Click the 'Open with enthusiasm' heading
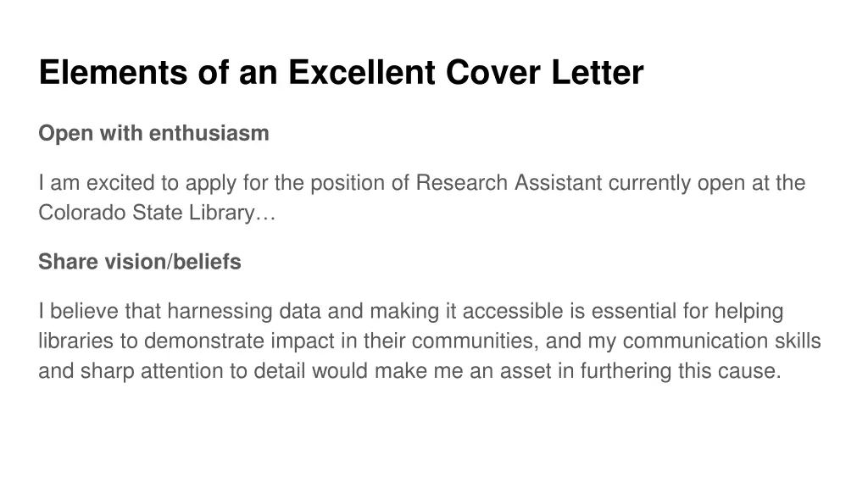The width and height of the screenshot is (868, 488). point(153,133)
